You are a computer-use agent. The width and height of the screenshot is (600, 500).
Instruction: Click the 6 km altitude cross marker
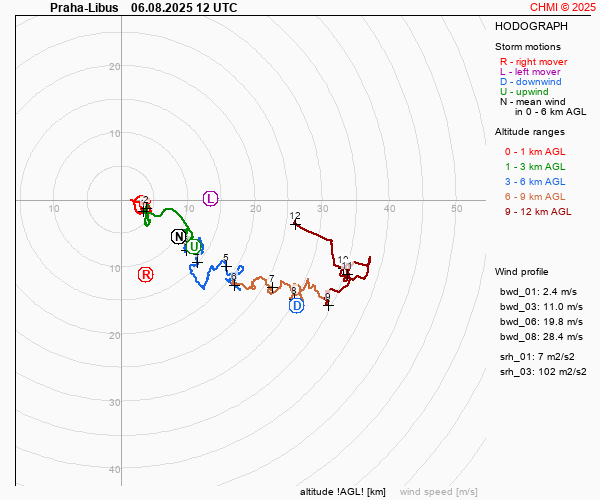pos(235,285)
